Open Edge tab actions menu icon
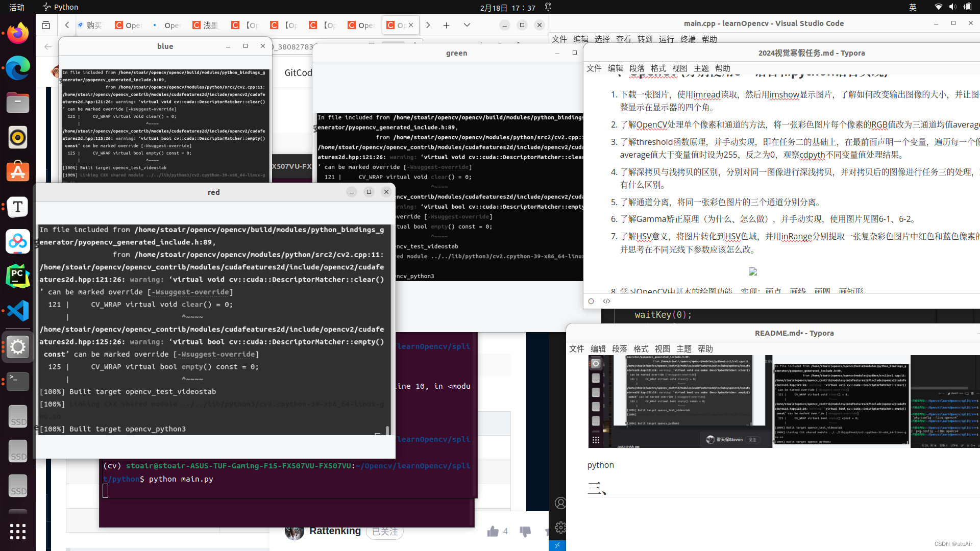 pyautogui.click(x=46, y=25)
